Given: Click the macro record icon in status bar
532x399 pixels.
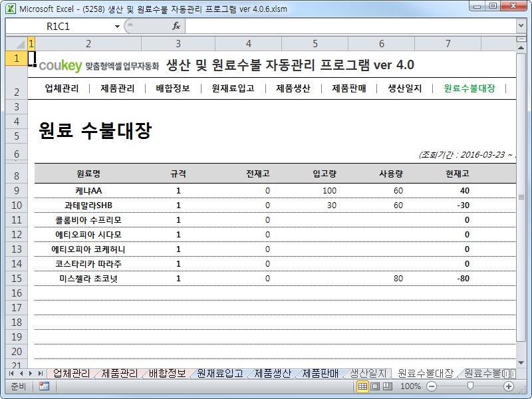Looking at the screenshot, I should pos(44,386).
